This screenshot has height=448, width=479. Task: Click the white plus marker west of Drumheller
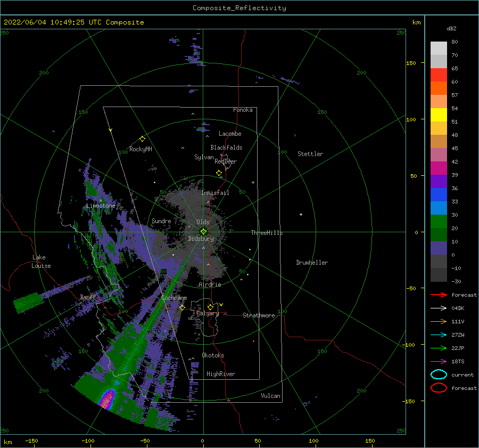[x=301, y=214]
